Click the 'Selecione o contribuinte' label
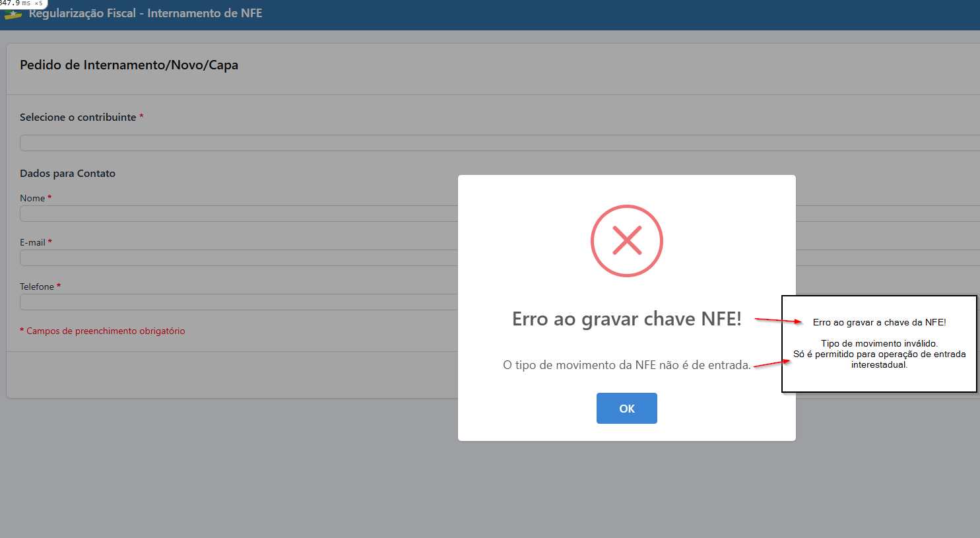 [78, 117]
